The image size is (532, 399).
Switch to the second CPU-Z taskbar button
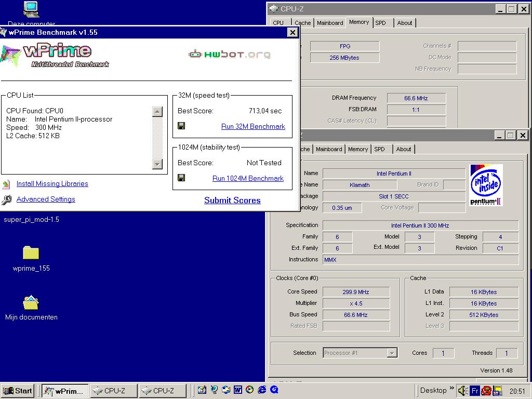[163, 391]
